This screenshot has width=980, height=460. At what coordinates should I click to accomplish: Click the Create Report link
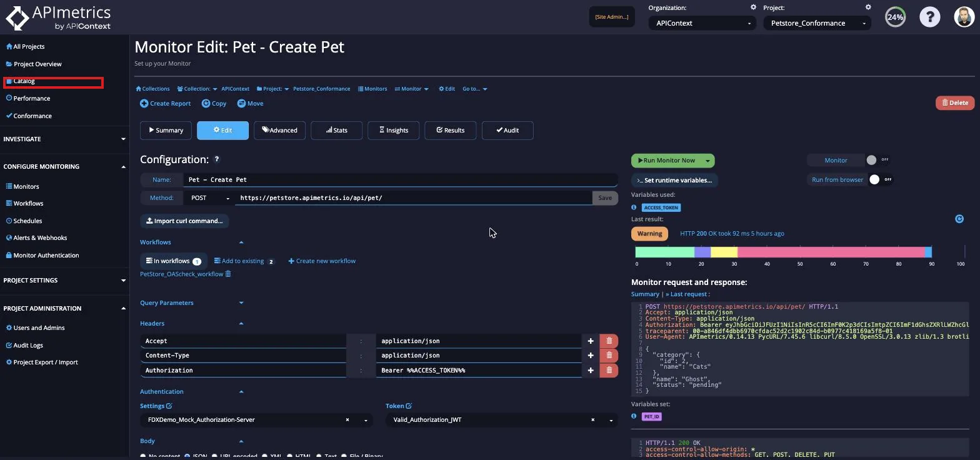coord(166,103)
